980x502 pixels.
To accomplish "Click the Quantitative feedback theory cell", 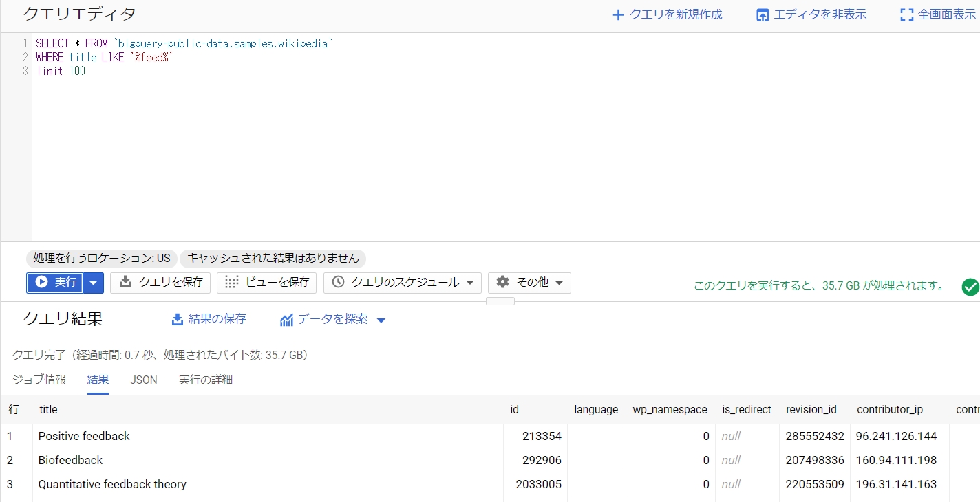I will coord(112,484).
